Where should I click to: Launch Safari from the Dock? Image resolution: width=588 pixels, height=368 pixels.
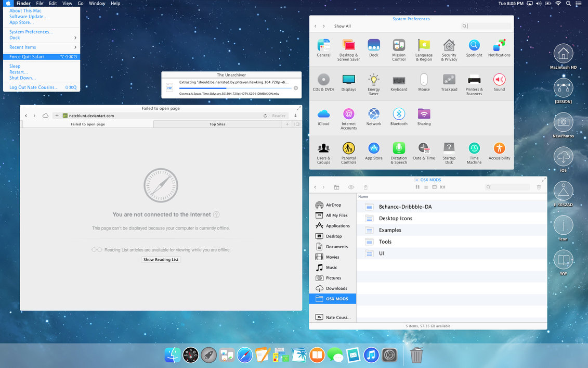[x=244, y=355]
